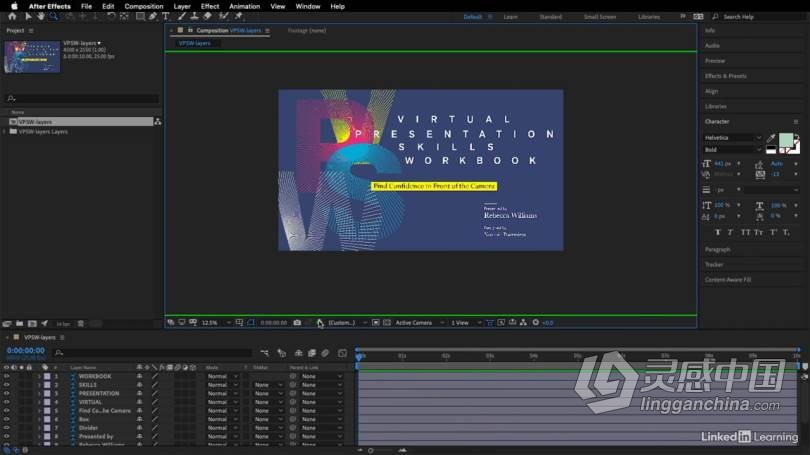Open the After Effects application menu
The width and height of the screenshot is (810, 455).
[50, 6]
